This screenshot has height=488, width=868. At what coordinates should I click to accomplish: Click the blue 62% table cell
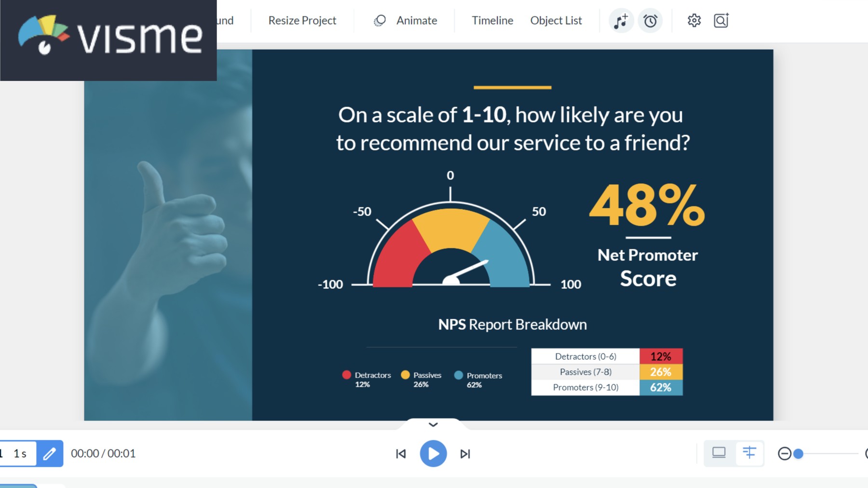click(661, 387)
